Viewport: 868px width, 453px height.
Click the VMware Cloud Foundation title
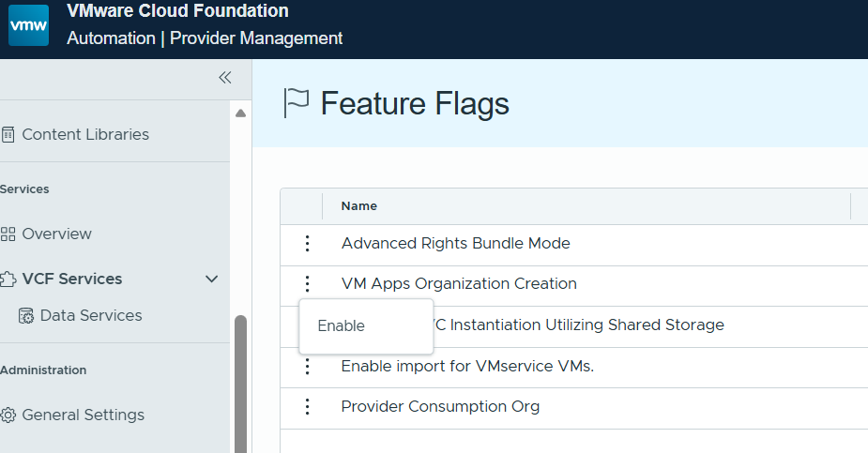tap(178, 11)
